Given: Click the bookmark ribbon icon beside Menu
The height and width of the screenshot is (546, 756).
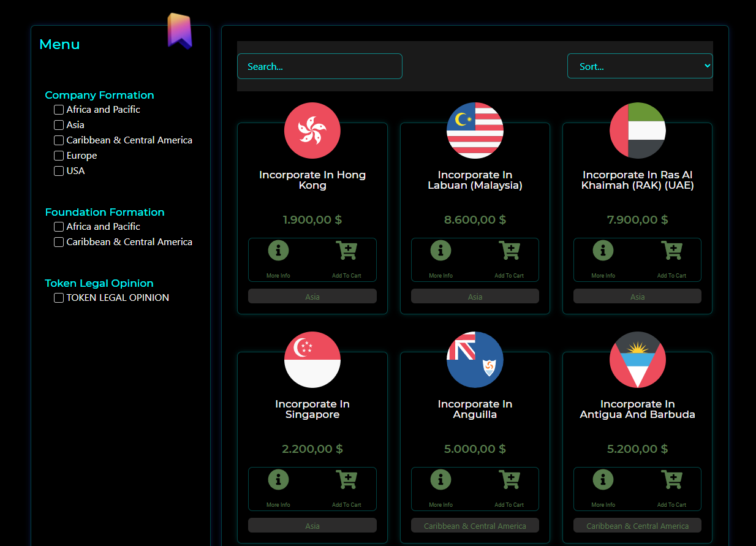Looking at the screenshot, I should tap(180, 31).
